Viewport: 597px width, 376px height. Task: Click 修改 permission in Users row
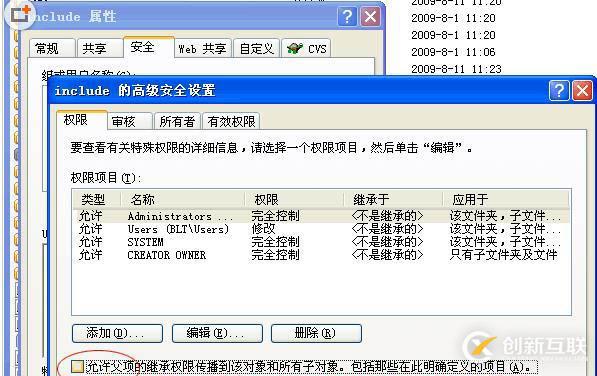[263, 229]
